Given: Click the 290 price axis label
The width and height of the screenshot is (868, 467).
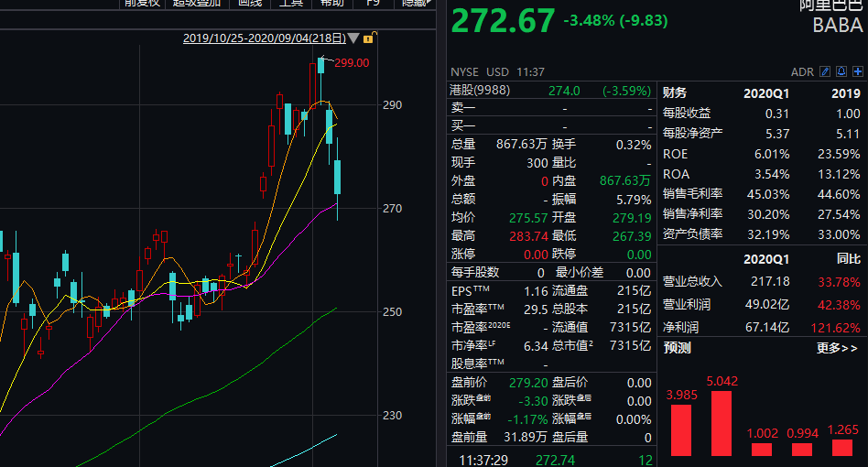Looking at the screenshot, I should [x=393, y=105].
